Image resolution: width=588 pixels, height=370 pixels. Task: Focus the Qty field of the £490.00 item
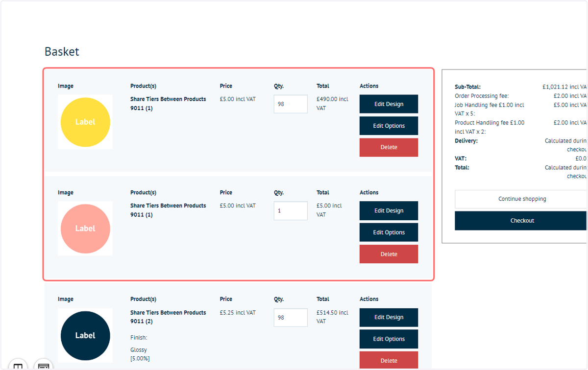[291, 104]
